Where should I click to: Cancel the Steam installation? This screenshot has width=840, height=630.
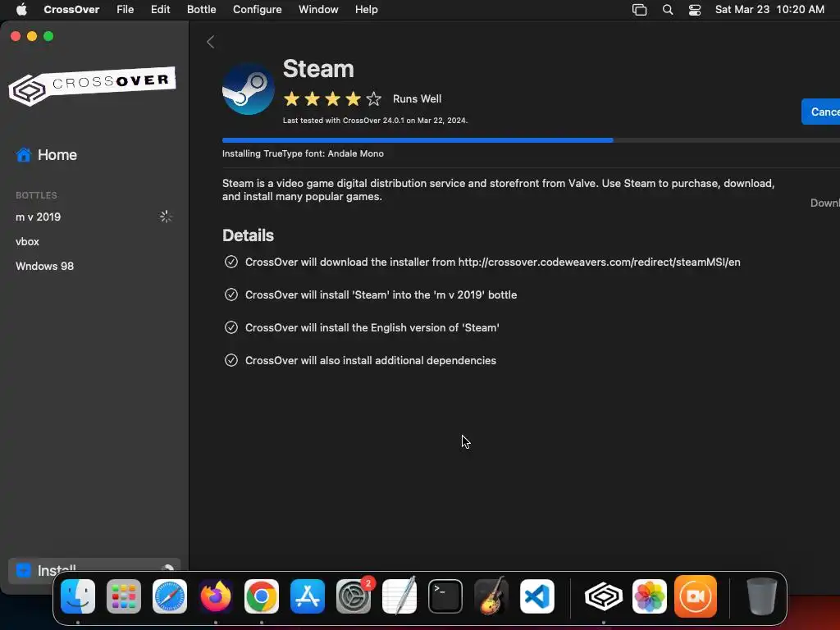click(x=820, y=112)
